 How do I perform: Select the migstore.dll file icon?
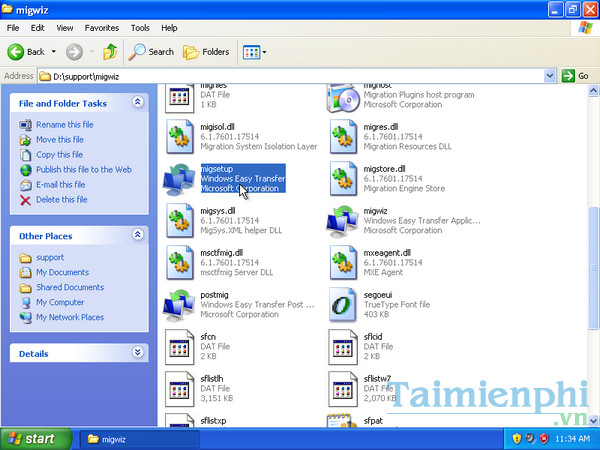(343, 179)
